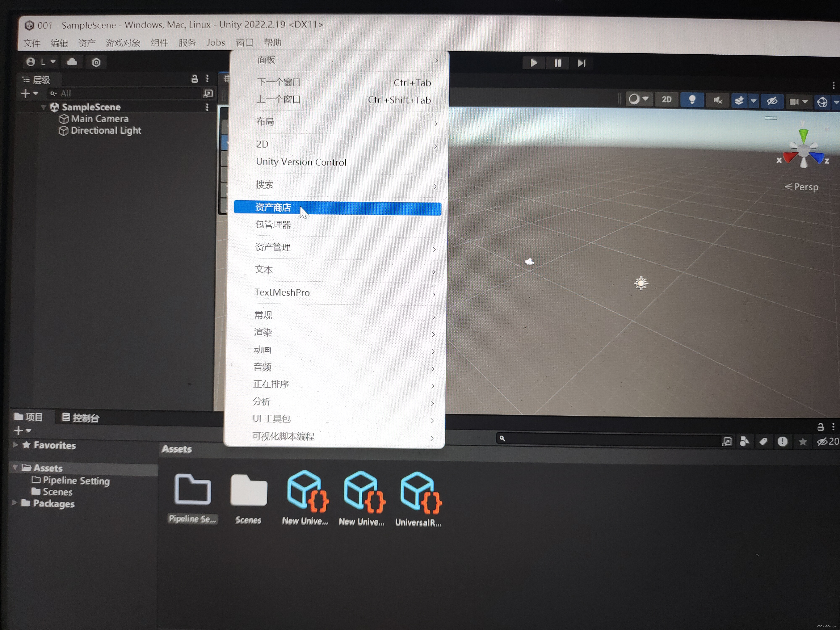Image resolution: width=840 pixels, height=630 pixels.
Task: Mute scene audio toggle
Action: coord(717,100)
